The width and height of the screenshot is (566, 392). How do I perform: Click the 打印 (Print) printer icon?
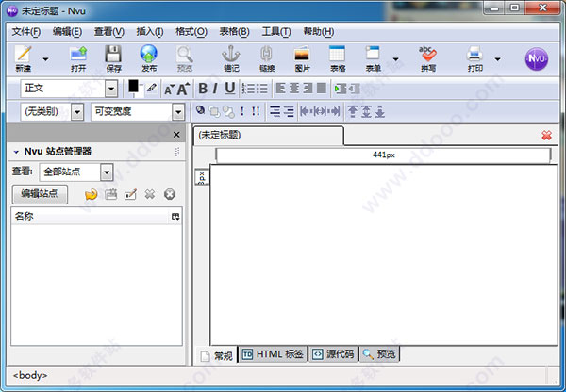click(x=474, y=58)
